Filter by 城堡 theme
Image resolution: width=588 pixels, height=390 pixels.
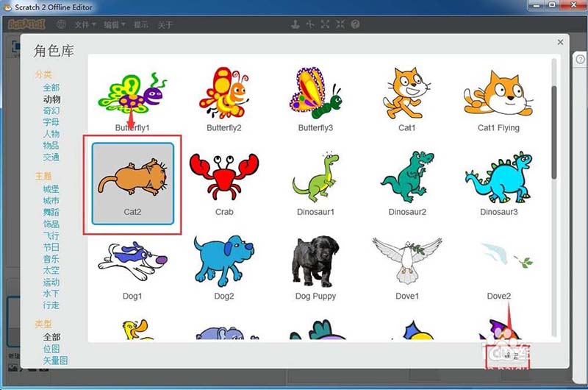[51, 189]
